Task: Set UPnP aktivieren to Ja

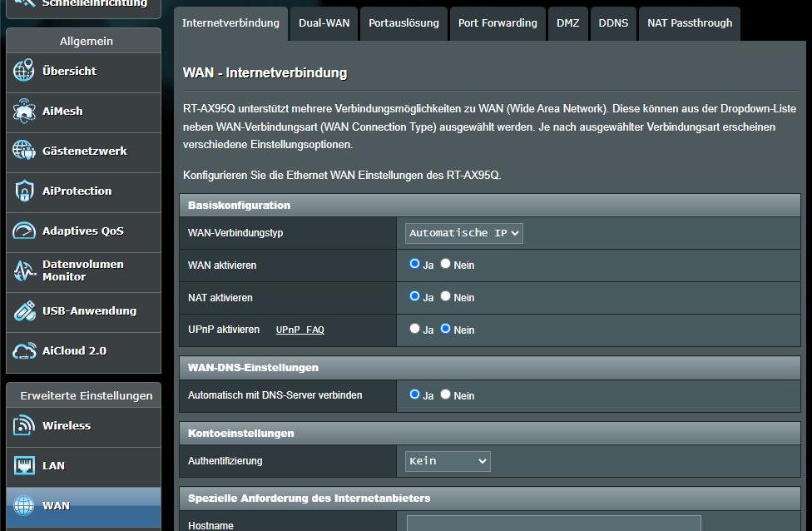Action: 414,329
